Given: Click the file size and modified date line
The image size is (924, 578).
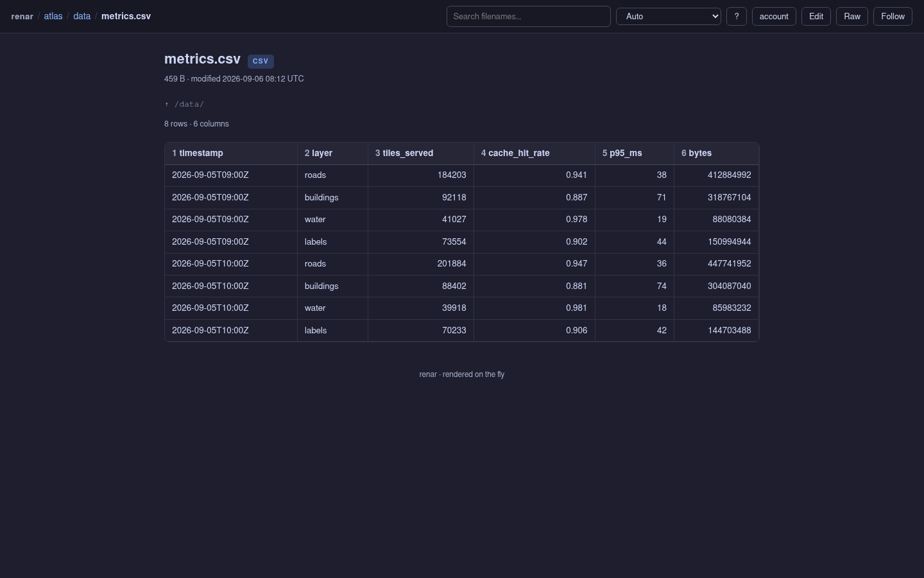Looking at the screenshot, I should [234, 79].
